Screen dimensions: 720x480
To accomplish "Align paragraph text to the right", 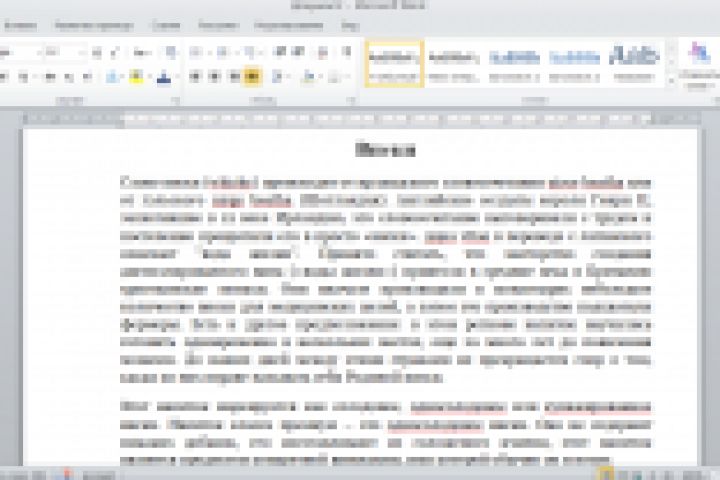I will click(234, 77).
